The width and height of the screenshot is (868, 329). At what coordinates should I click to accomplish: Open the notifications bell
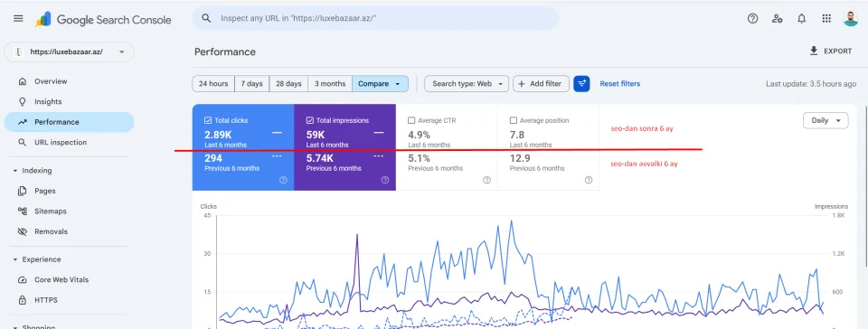(x=802, y=18)
